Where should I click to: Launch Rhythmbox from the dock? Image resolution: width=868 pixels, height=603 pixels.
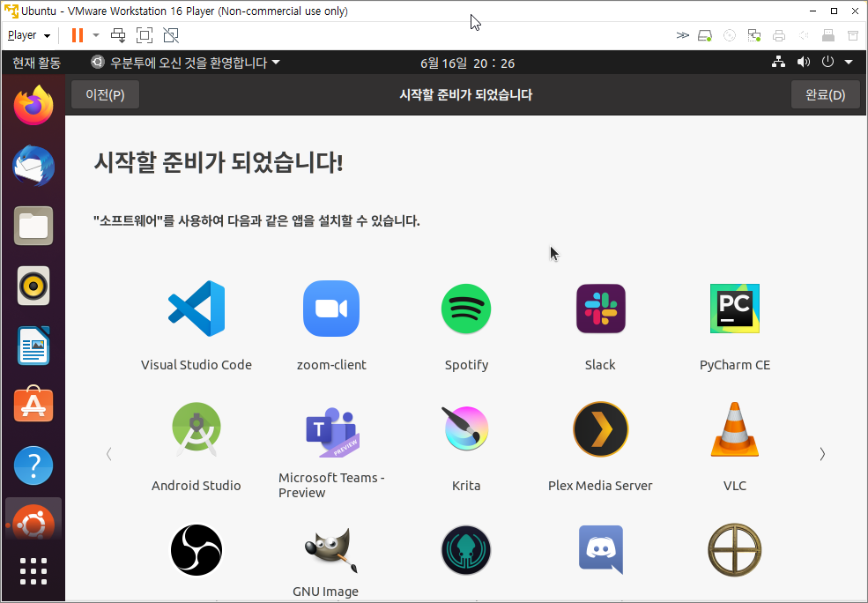tap(33, 286)
